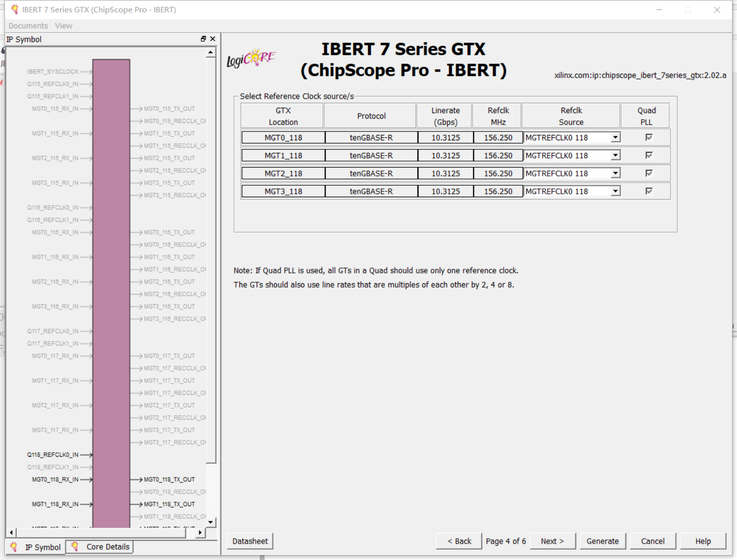The width and height of the screenshot is (737, 560).
Task: Select the MGT0_118 GTX Location cell
Action: pos(283,137)
